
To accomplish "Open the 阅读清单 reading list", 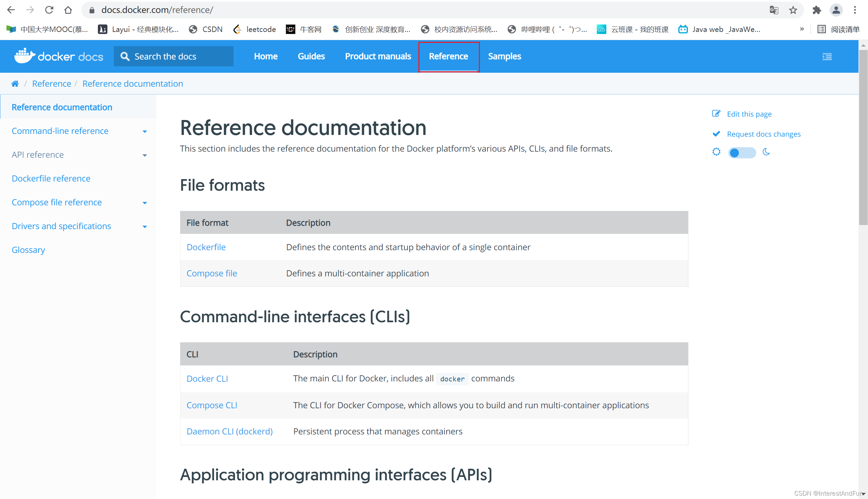I will tap(838, 30).
